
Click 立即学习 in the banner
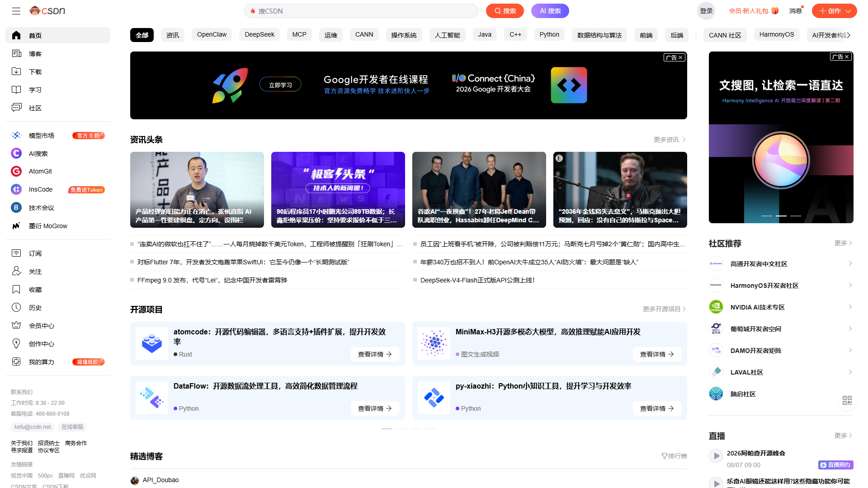tap(280, 85)
